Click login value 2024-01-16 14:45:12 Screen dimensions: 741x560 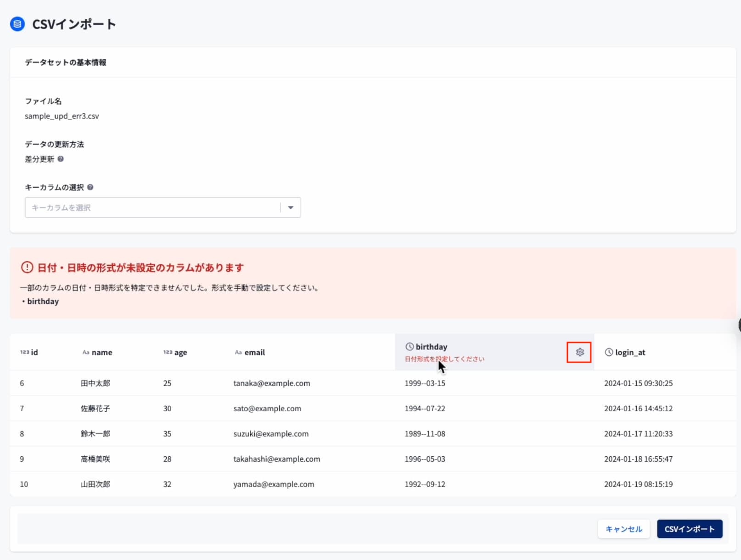pyautogui.click(x=638, y=409)
